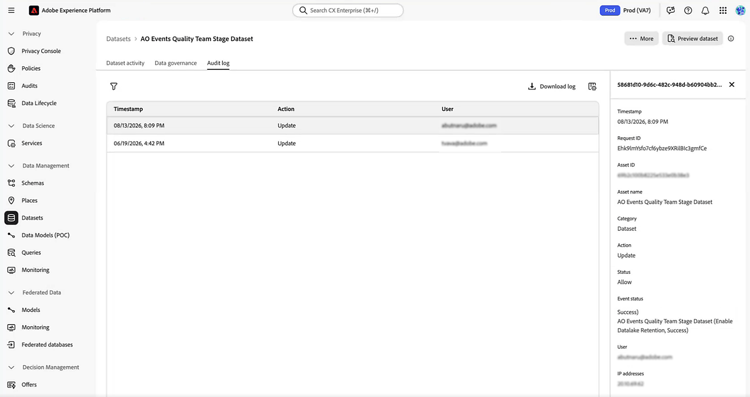Image resolution: width=750 pixels, height=397 pixels.
Task: Click the info icon next to Preview dataset
Action: [731, 39]
